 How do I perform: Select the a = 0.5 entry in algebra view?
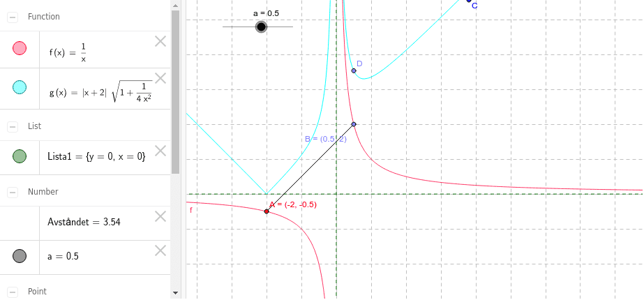63,257
